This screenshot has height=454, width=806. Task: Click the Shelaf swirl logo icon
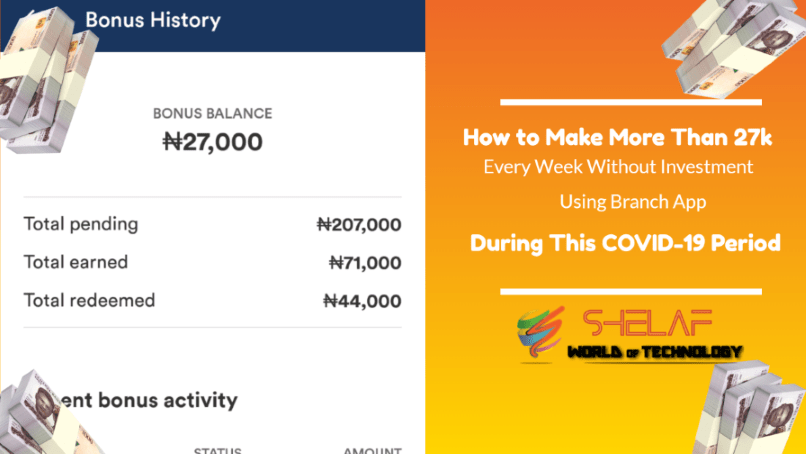click(539, 336)
